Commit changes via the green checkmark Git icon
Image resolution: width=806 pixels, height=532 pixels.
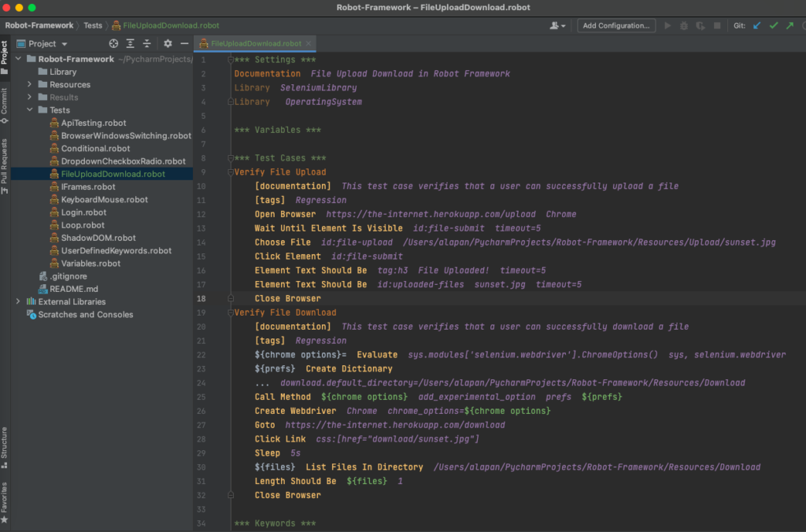point(772,24)
